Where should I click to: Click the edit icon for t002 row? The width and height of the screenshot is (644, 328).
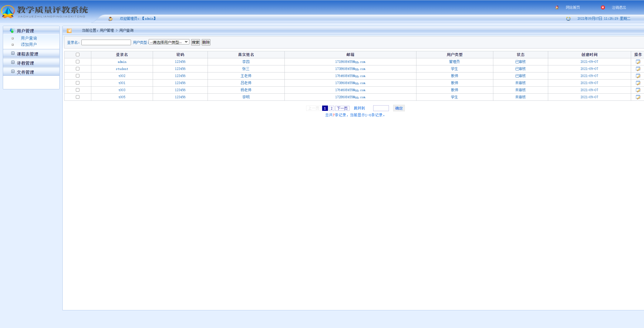tap(638, 76)
